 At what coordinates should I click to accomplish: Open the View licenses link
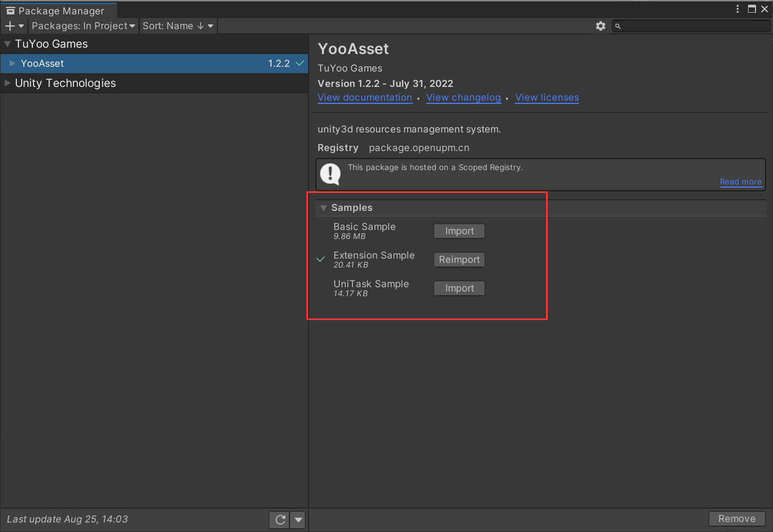[547, 97]
